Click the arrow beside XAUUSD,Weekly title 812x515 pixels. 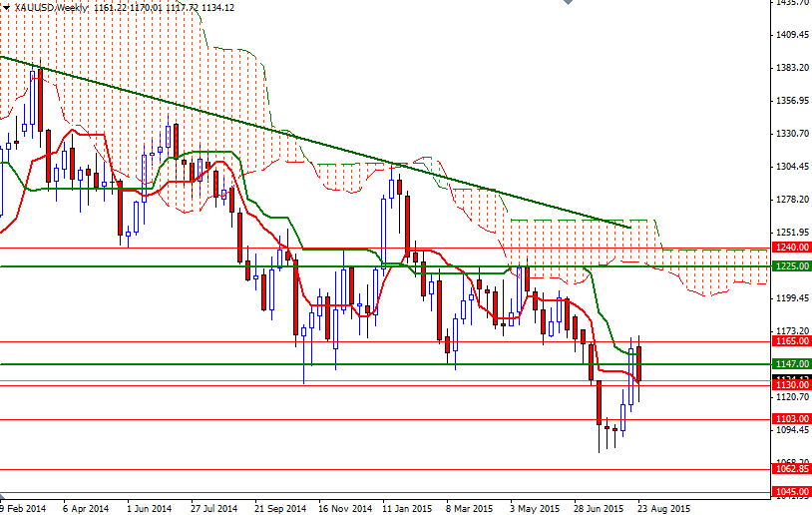pyautogui.click(x=6, y=8)
